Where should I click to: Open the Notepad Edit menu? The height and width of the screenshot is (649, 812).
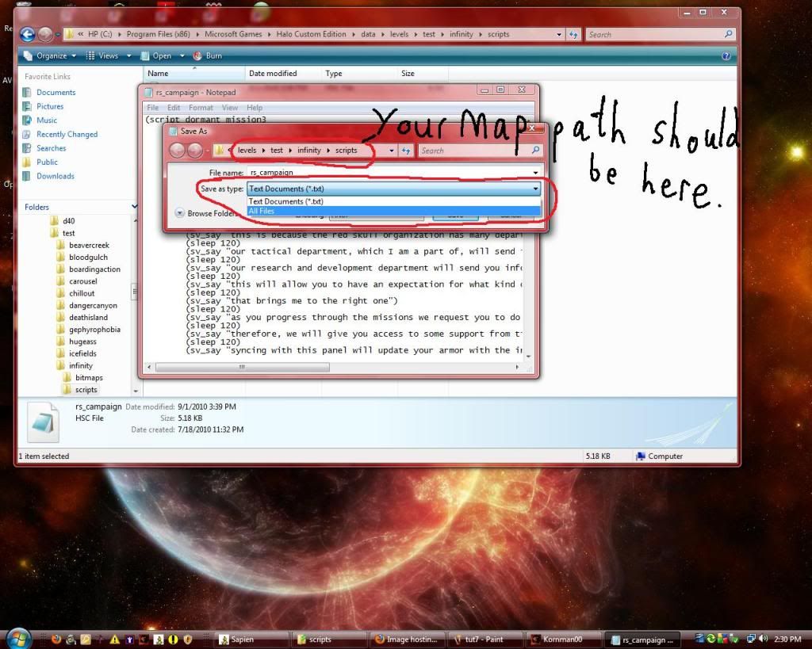tap(174, 108)
